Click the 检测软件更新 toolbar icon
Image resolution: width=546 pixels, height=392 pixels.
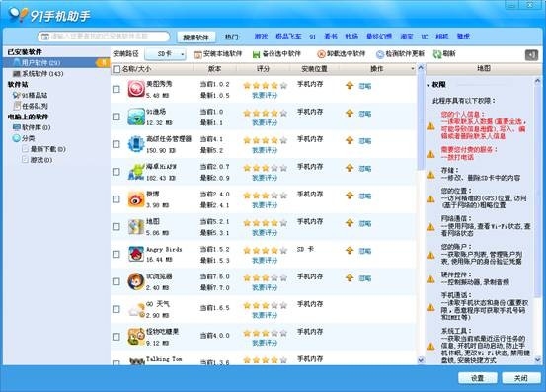tap(380, 54)
